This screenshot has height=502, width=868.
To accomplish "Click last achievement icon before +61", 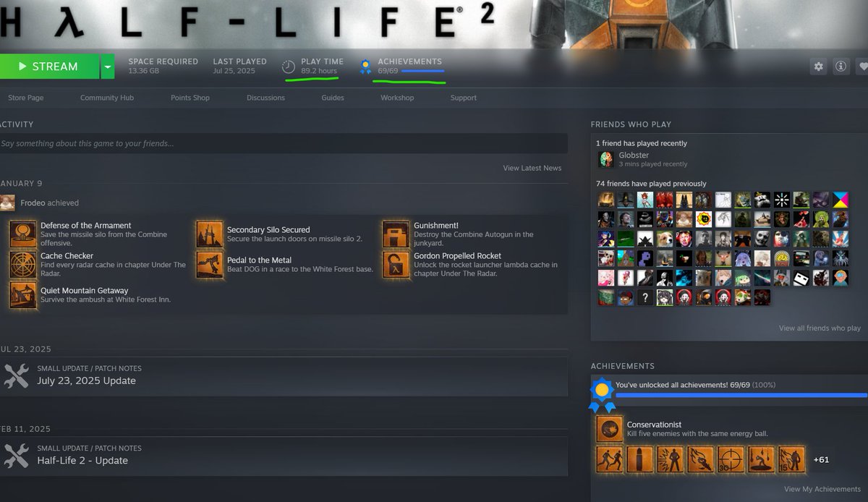I will coord(791,459).
